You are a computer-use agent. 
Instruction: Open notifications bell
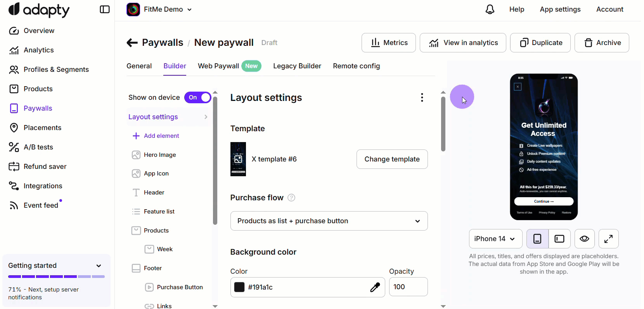[x=490, y=9]
